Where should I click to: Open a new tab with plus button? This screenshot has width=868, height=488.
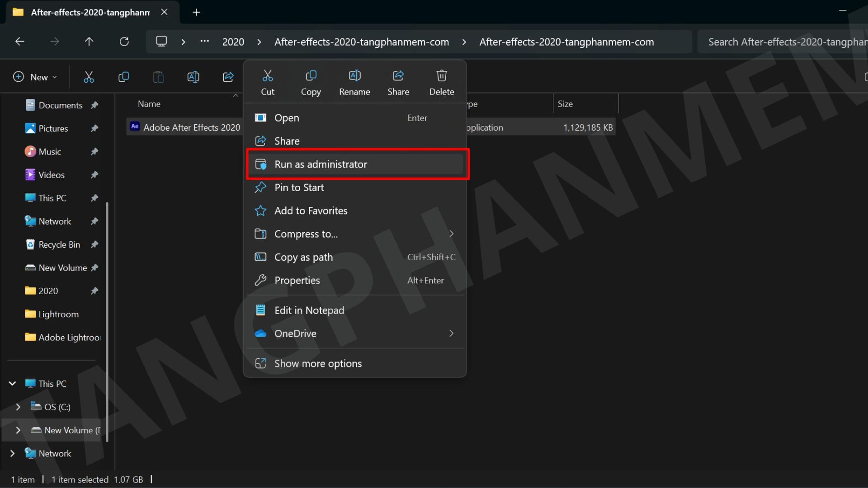(196, 12)
